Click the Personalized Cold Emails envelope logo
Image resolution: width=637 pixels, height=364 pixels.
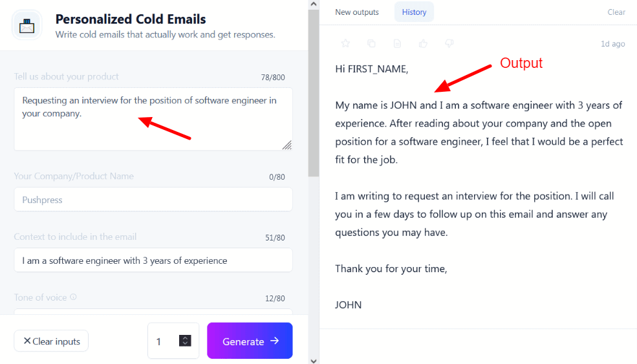[x=27, y=26]
